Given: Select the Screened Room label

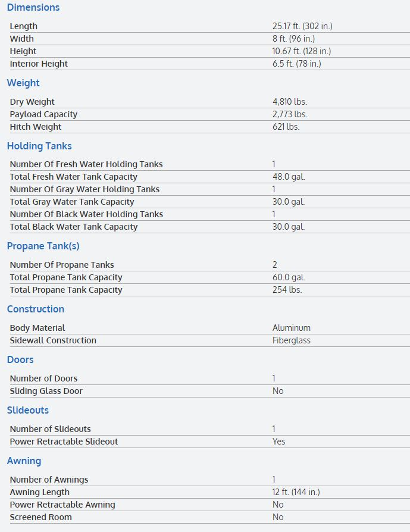Looking at the screenshot, I should click(40, 517).
